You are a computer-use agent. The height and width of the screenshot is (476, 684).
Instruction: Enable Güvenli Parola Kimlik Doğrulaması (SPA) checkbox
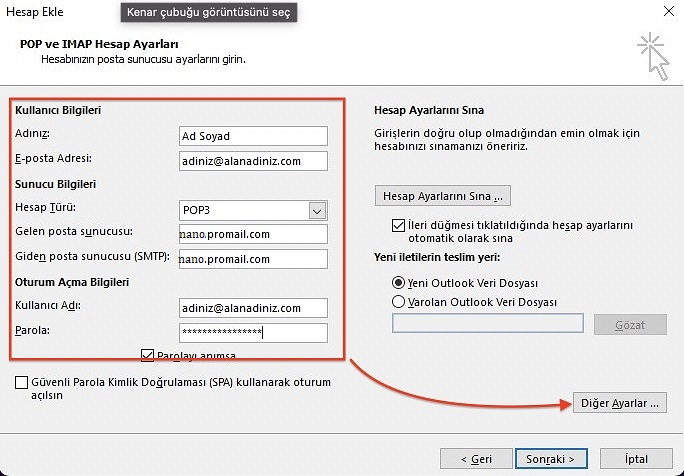tap(22, 382)
